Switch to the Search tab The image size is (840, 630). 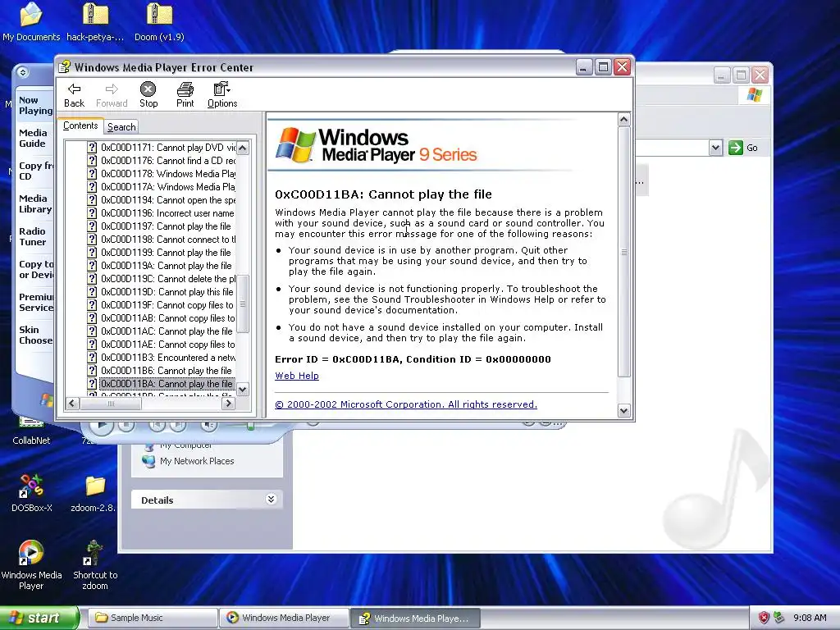tap(121, 127)
